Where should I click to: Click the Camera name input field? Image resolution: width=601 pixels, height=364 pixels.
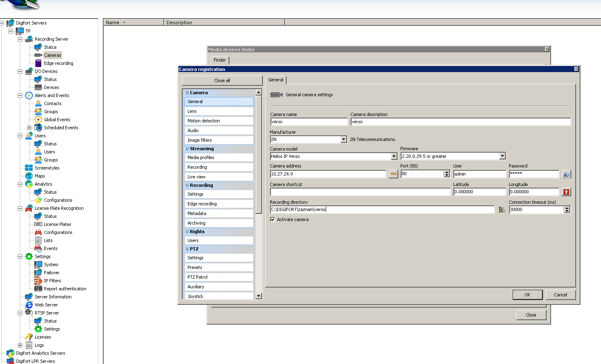(x=309, y=122)
